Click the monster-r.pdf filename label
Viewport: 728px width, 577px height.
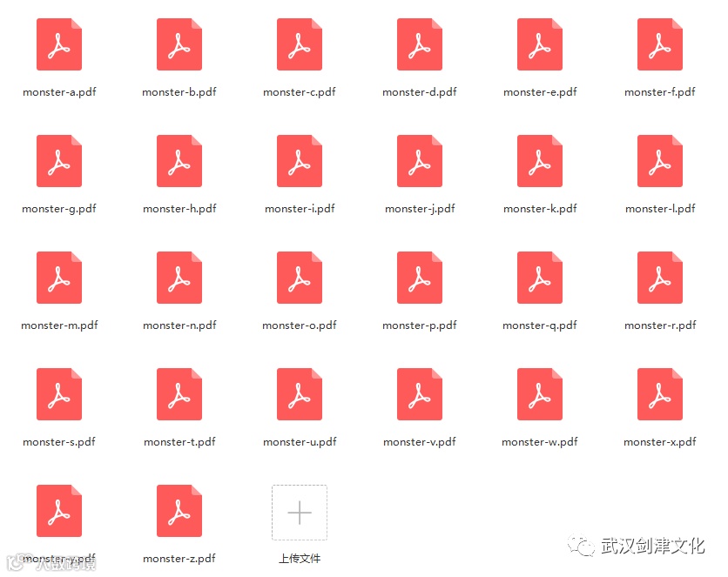[x=660, y=325]
